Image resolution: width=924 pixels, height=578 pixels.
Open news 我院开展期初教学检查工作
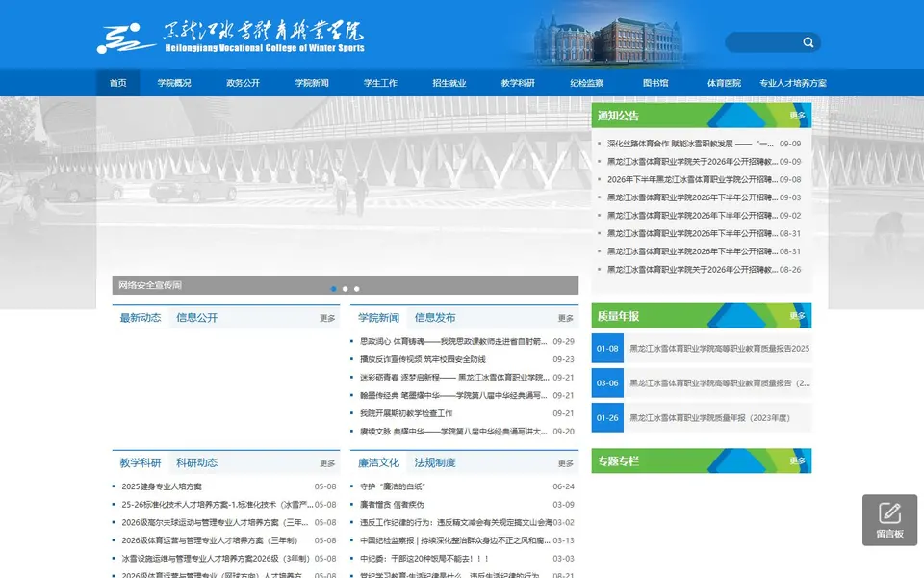(406, 413)
